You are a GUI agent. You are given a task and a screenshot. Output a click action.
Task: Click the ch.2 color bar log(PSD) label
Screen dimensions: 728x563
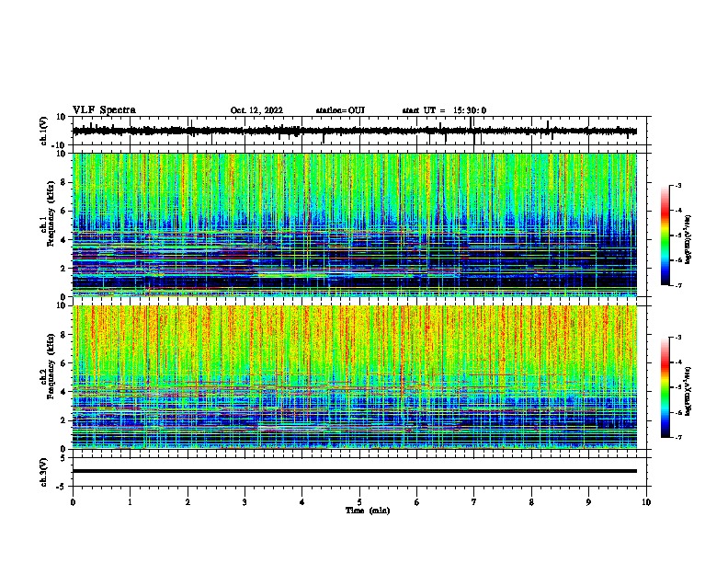coord(688,391)
